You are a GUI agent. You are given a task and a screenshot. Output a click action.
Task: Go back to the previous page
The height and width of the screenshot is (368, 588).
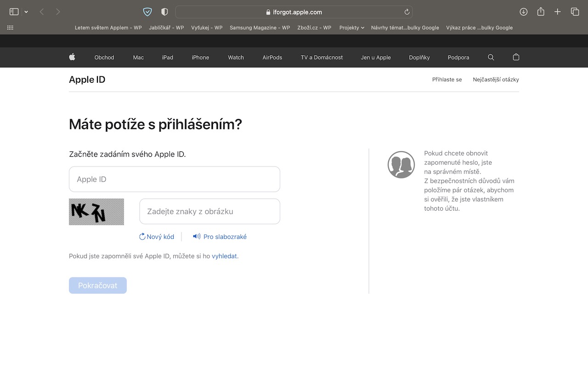coord(42,12)
